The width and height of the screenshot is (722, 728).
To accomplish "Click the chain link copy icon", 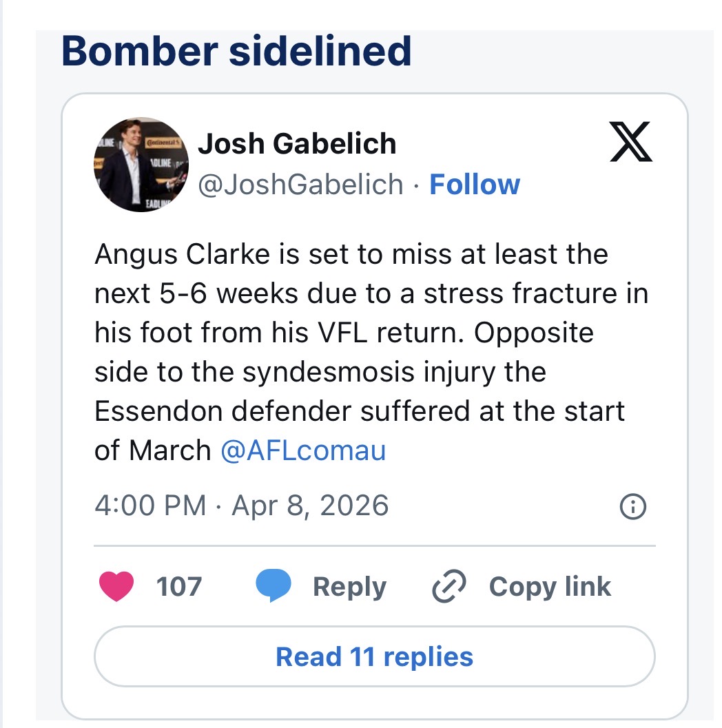I will pos(448,586).
